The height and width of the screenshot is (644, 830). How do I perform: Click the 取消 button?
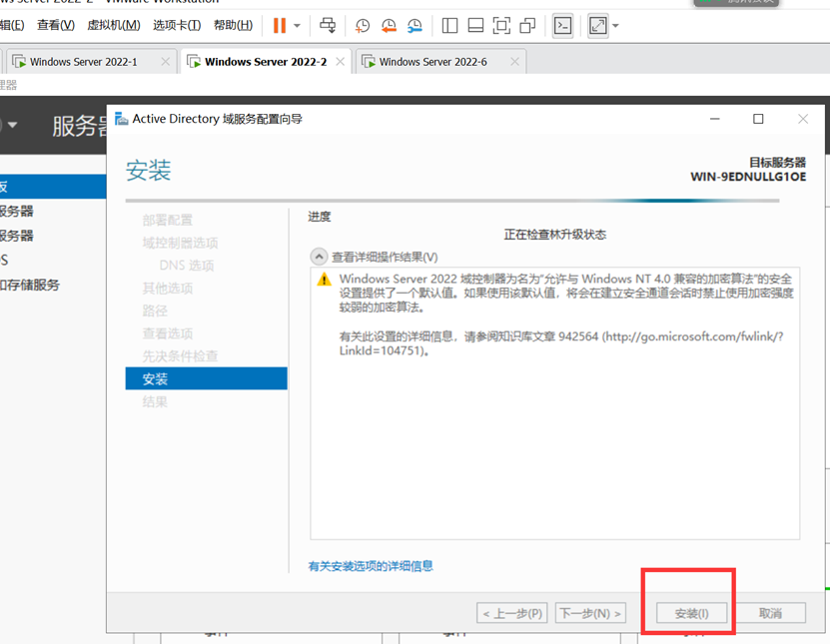pyautogui.click(x=770, y=613)
